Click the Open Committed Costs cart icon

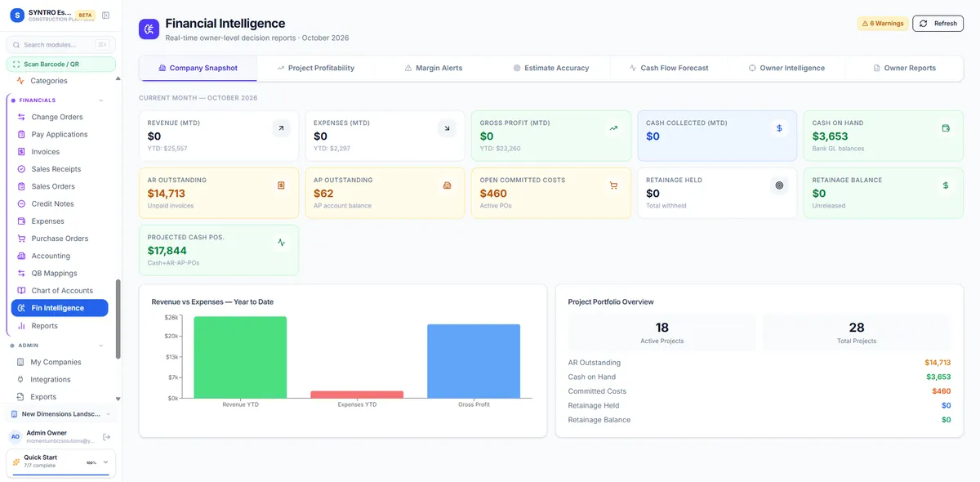pyautogui.click(x=613, y=185)
